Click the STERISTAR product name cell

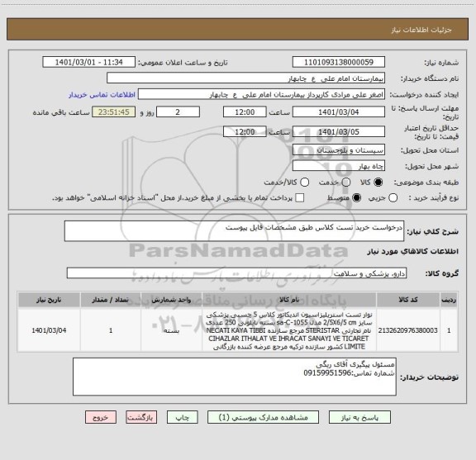pos(289,330)
